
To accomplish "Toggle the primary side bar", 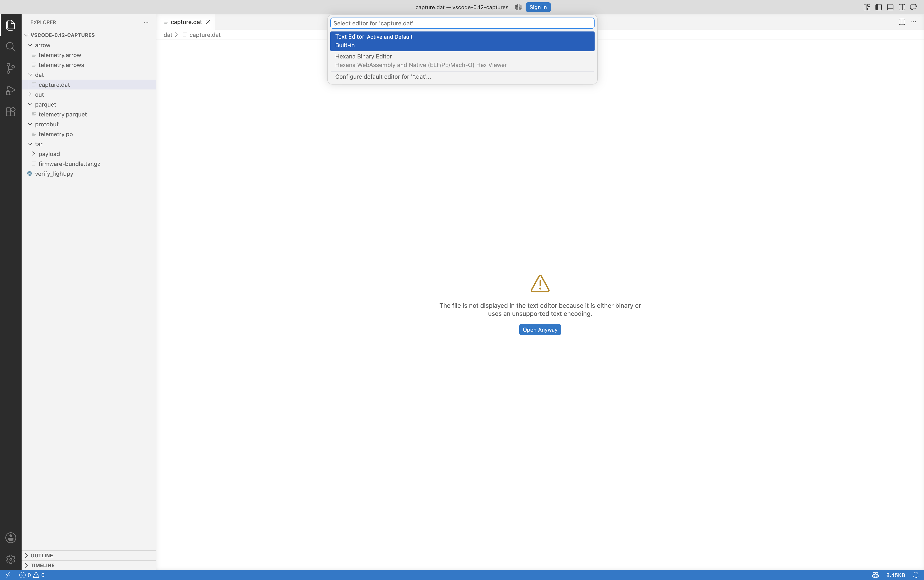I will coord(879,7).
